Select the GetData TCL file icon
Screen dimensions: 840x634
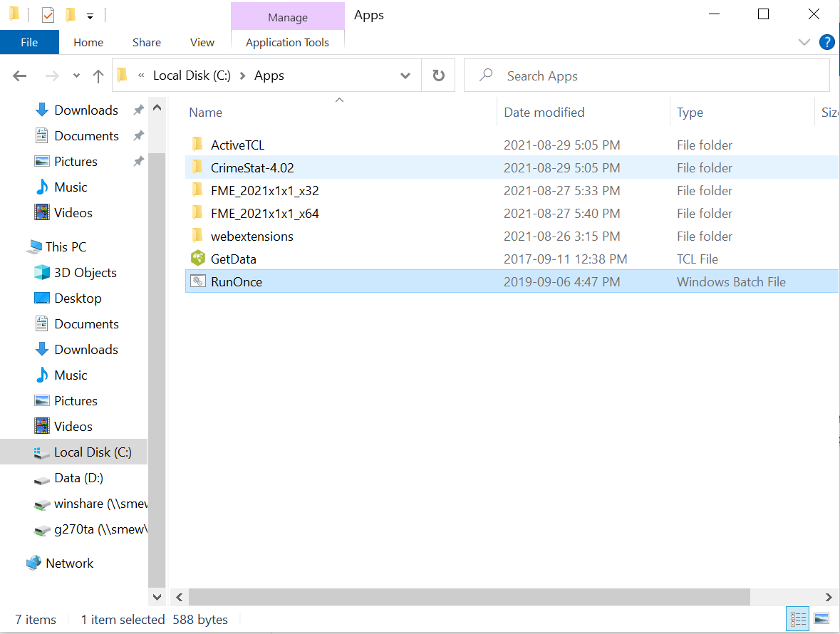pyautogui.click(x=198, y=259)
